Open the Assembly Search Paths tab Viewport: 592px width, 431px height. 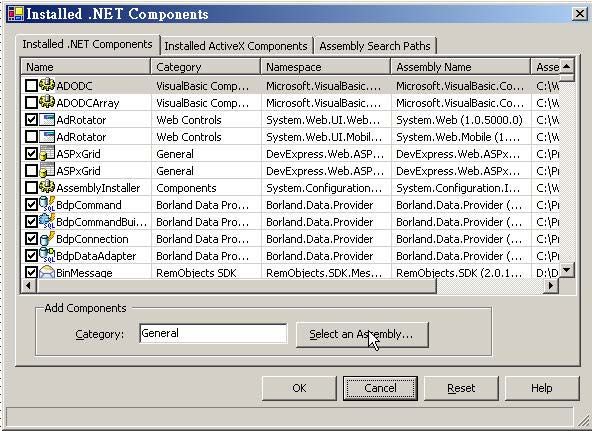[375, 46]
